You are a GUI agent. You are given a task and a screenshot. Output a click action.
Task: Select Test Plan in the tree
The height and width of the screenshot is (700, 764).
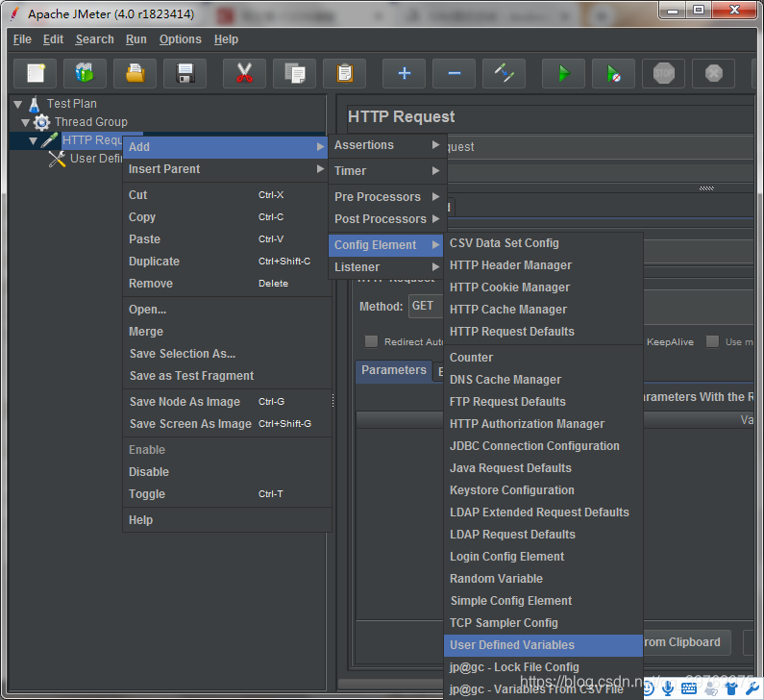click(72, 104)
